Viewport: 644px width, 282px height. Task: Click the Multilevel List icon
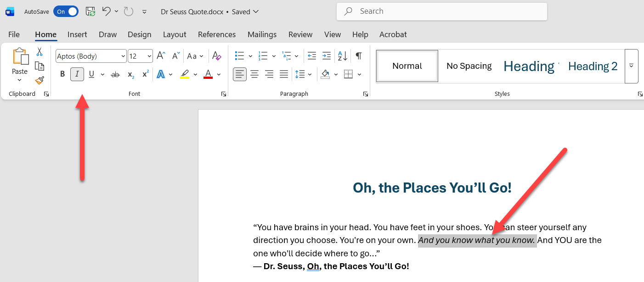tap(287, 56)
